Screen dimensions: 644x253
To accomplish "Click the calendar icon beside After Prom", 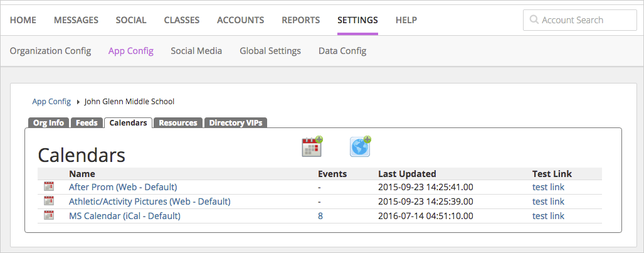I will tap(49, 186).
